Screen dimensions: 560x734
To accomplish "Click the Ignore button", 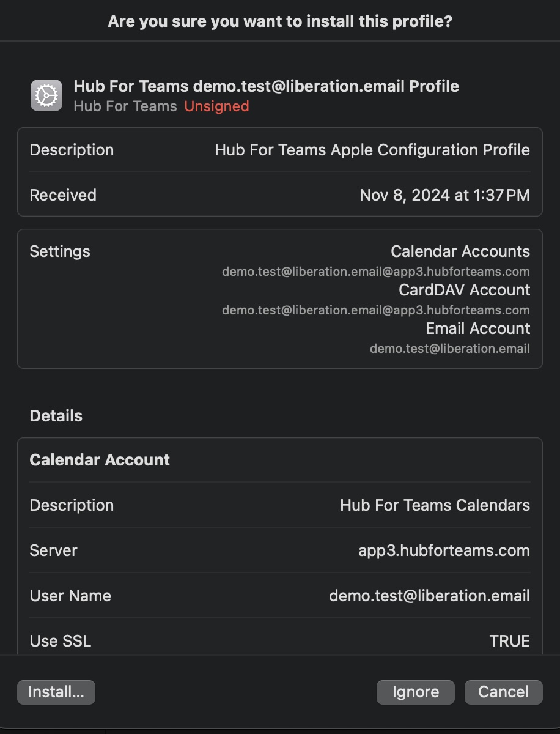I will tap(416, 692).
